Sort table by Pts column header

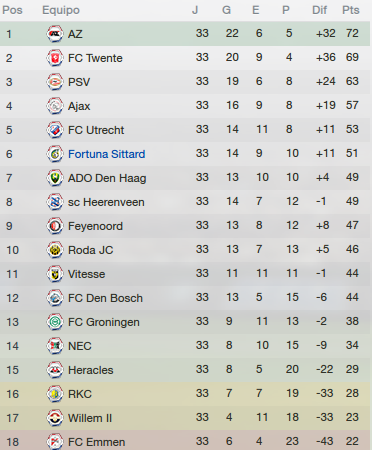point(351,10)
